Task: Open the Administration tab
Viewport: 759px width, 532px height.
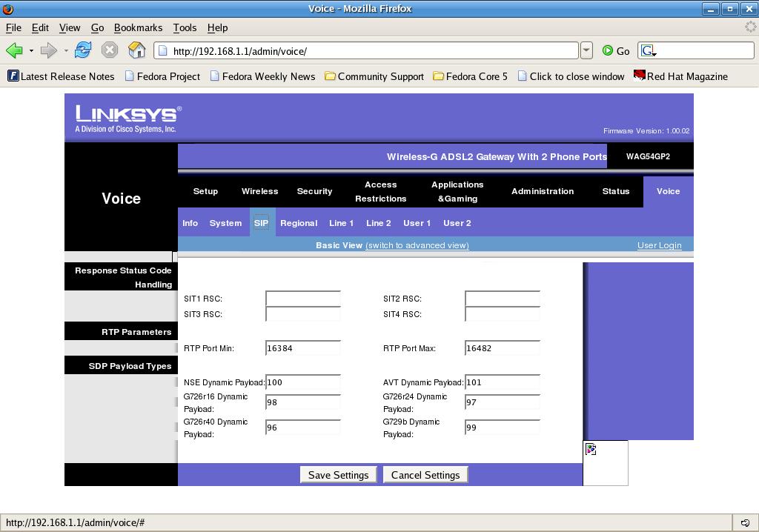Action: pyautogui.click(x=542, y=191)
